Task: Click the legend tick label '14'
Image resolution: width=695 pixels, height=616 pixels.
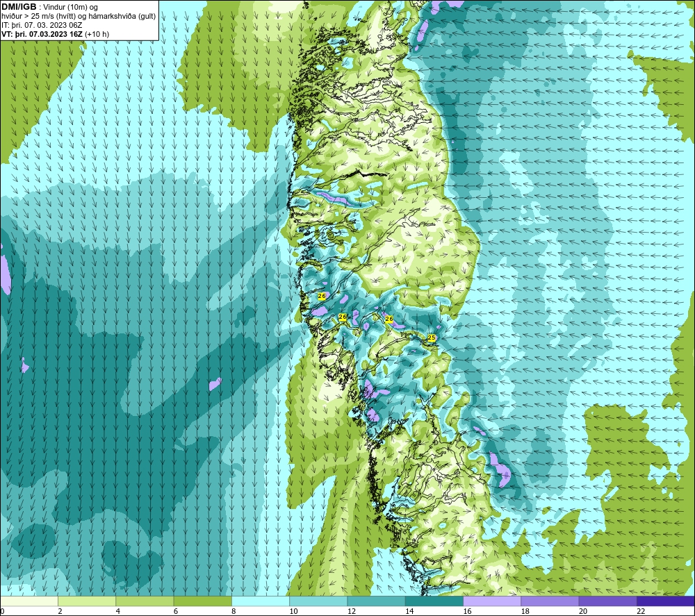Action: tap(409, 611)
